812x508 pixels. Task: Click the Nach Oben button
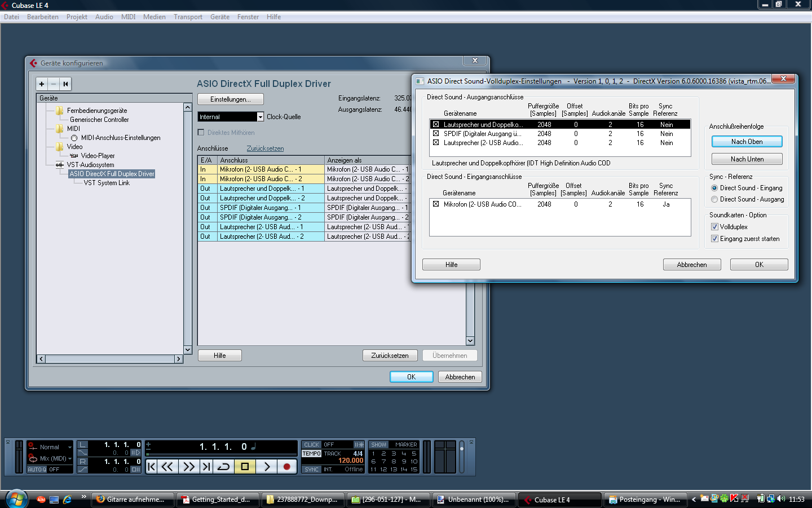pyautogui.click(x=747, y=142)
